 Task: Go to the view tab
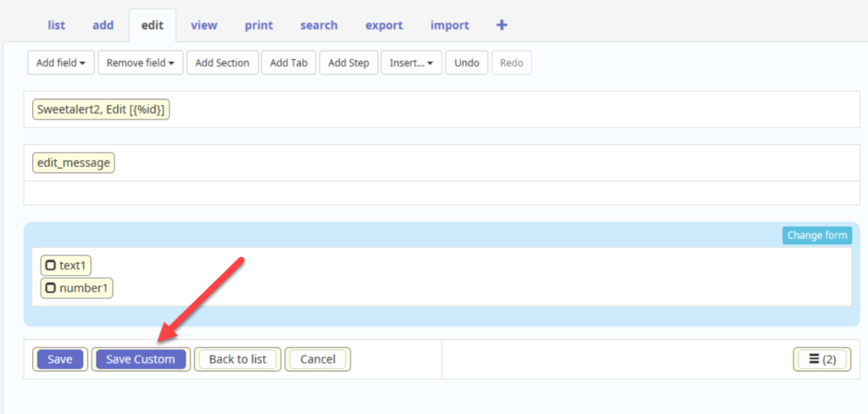point(204,25)
